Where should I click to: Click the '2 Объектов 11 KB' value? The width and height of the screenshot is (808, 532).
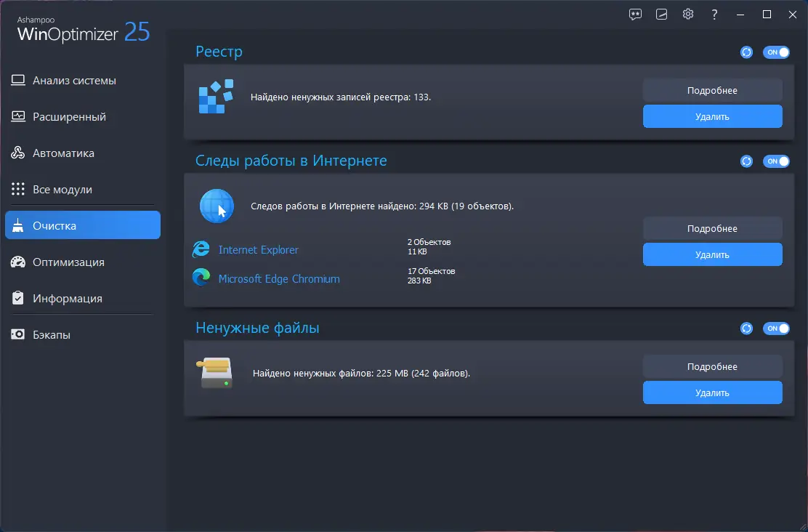(x=429, y=247)
